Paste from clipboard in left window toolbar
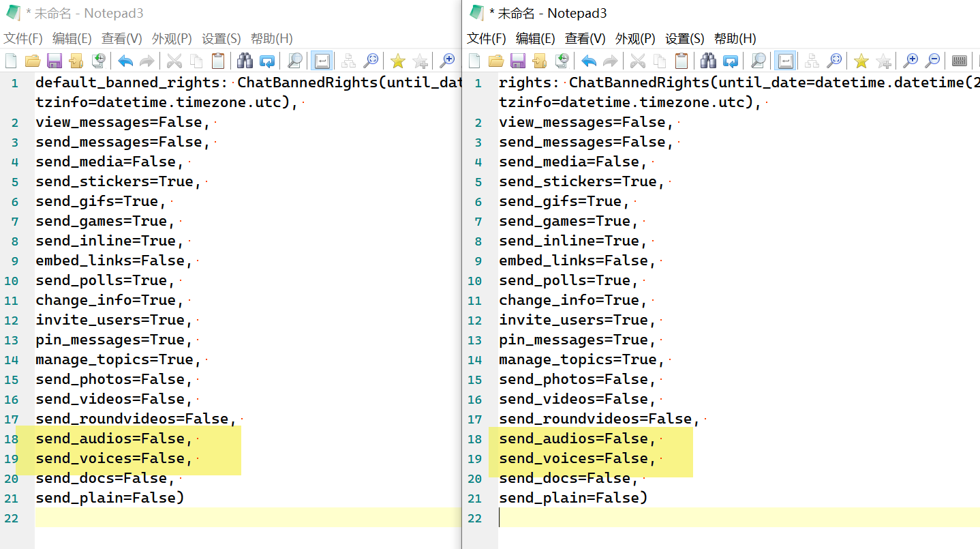 [x=218, y=61]
